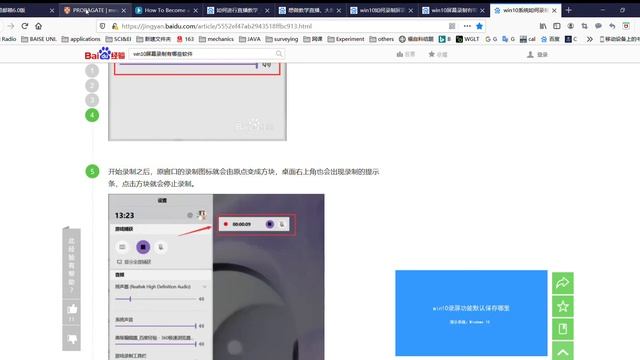Click the address bar URL
Viewport: 640px width, 360px height.
click(x=217, y=26)
